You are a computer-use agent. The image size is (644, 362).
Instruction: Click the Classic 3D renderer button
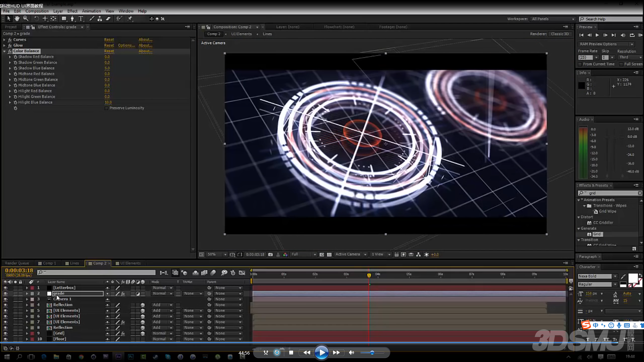pos(560,34)
